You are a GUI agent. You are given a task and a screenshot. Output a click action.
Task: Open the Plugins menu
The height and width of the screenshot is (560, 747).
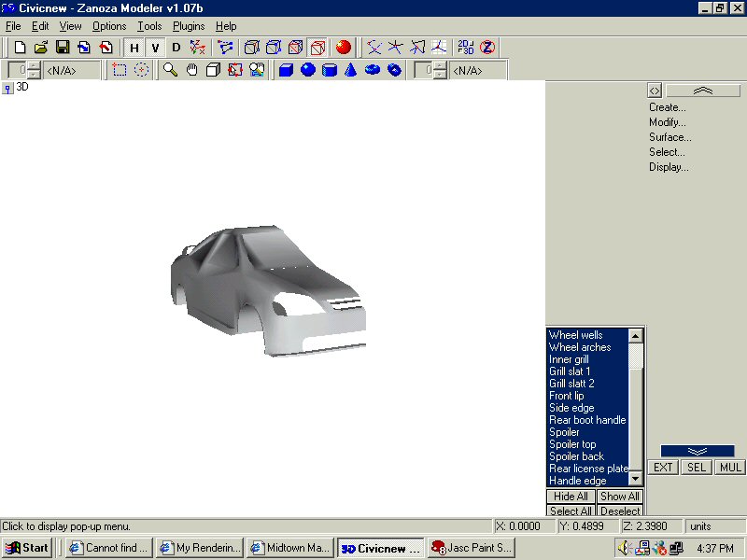(x=189, y=26)
